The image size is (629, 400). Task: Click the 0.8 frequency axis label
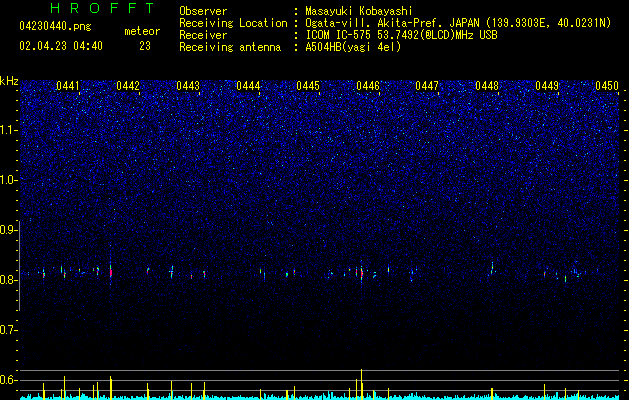point(9,280)
